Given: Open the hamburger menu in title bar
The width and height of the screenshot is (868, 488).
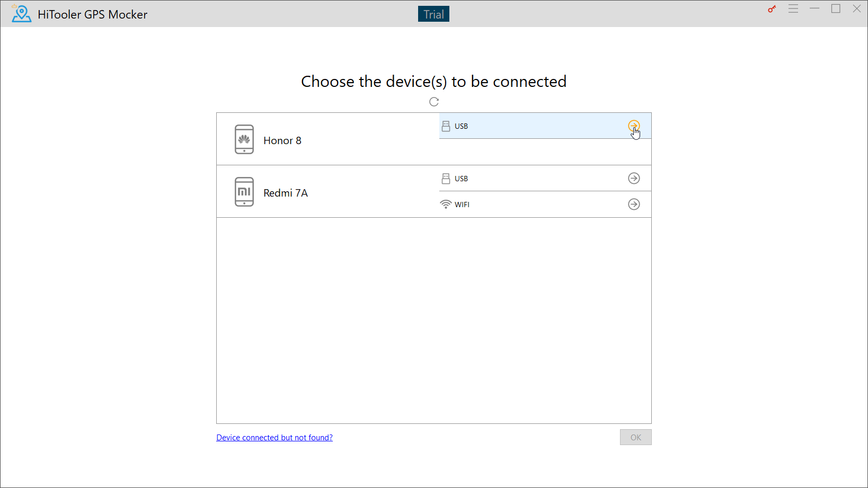Looking at the screenshot, I should [x=793, y=9].
